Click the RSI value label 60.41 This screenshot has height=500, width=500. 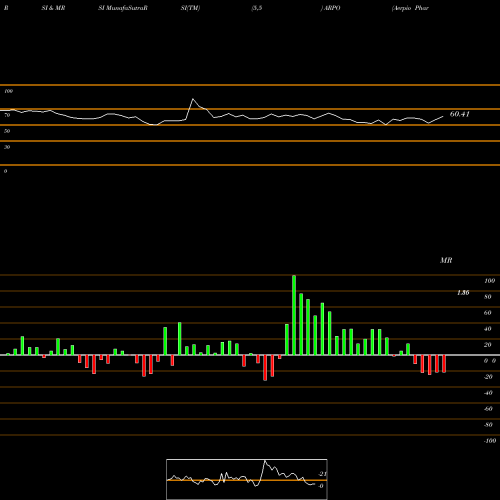460,114
